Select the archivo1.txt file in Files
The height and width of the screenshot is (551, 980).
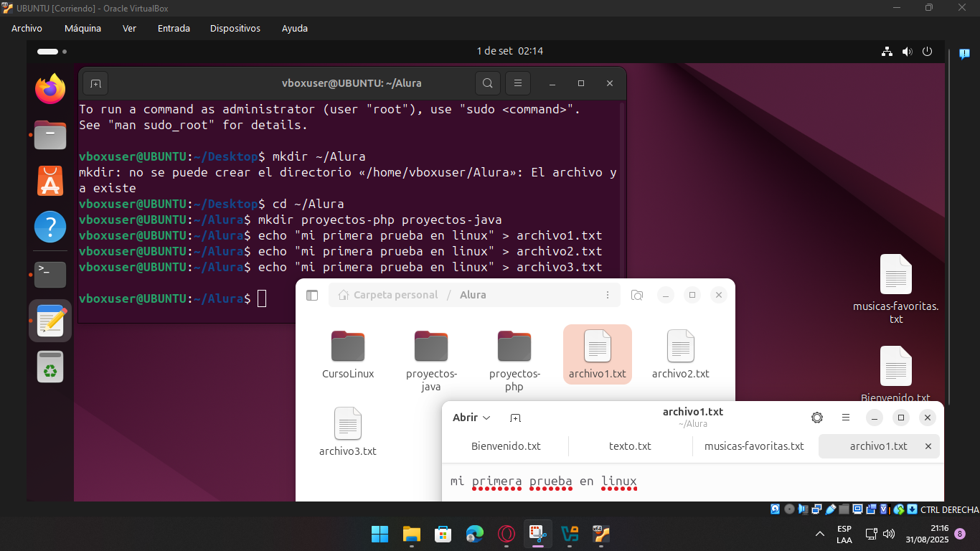(598, 354)
